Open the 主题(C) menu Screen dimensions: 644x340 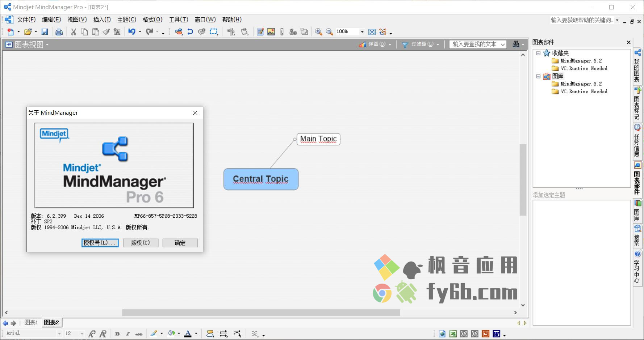(127, 20)
